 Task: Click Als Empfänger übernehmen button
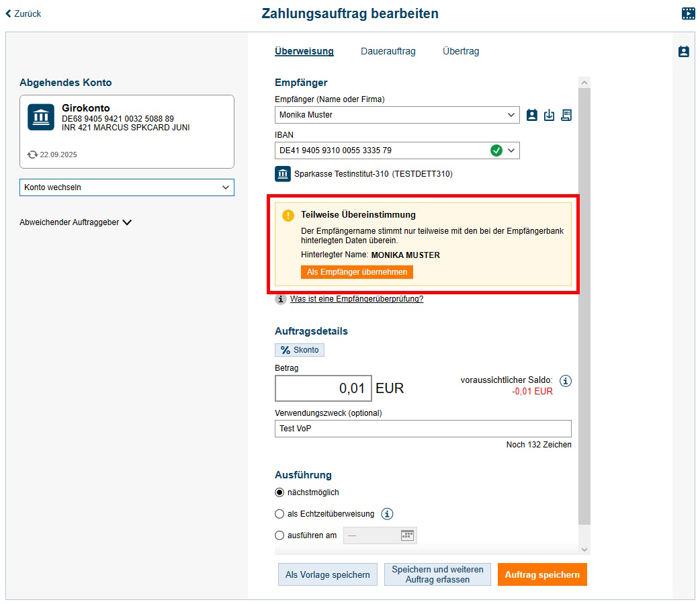tap(357, 272)
